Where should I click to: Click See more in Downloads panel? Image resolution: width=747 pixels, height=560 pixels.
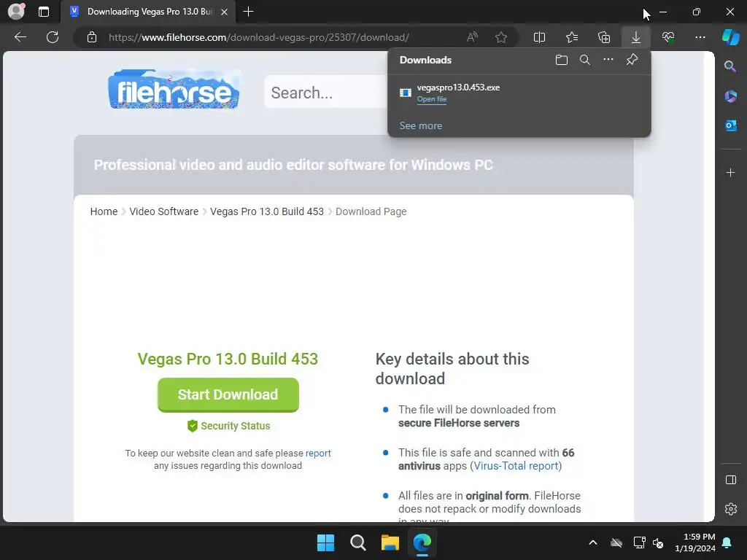click(x=421, y=125)
